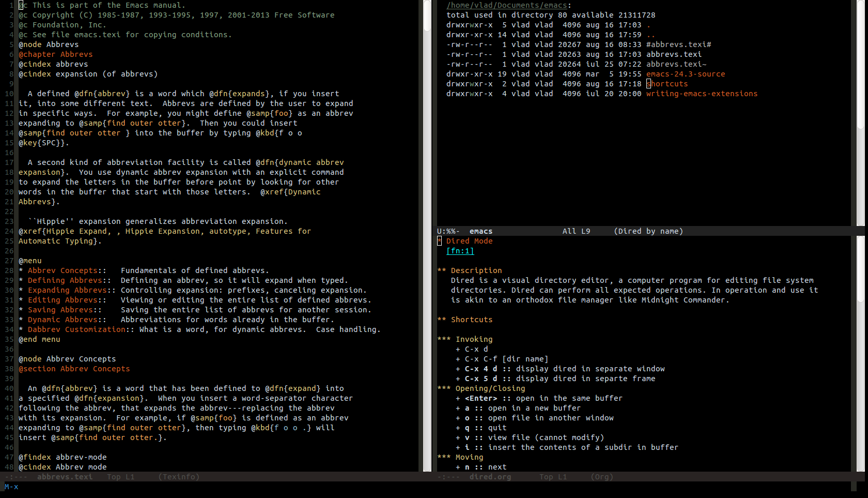The height and width of the screenshot is (498, 868).
Task: Collapse the '** Shortcuts' org heading
Action: point(465,320)
